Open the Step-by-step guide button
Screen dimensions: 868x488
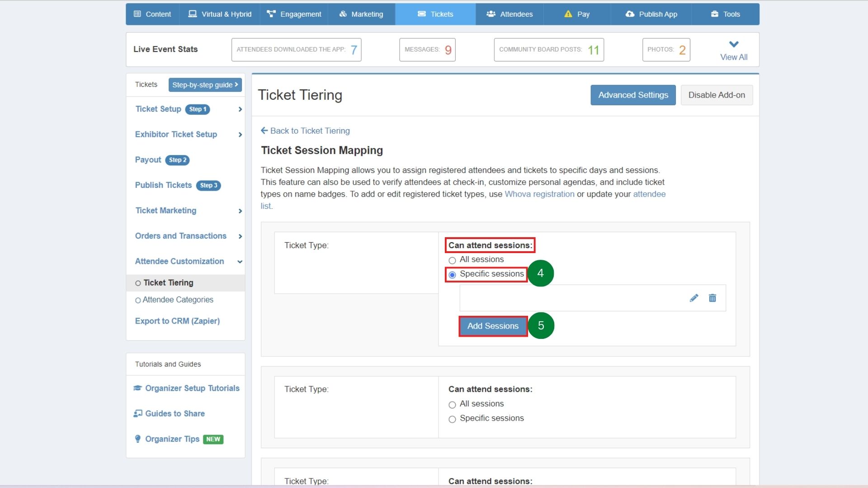coord(205,84)
